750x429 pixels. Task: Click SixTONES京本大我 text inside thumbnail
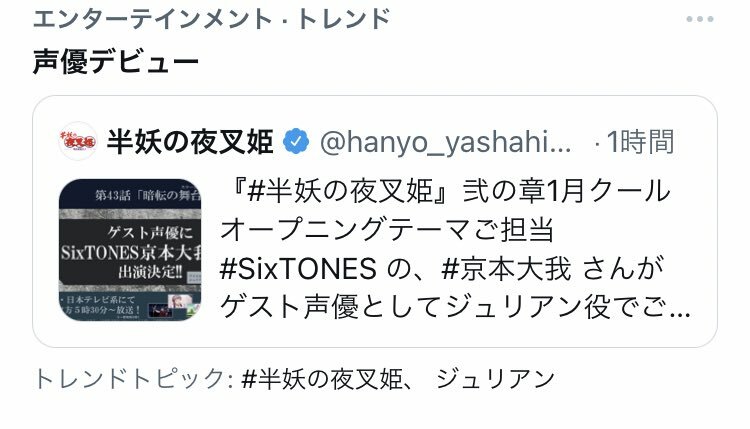tap(131, 253)
